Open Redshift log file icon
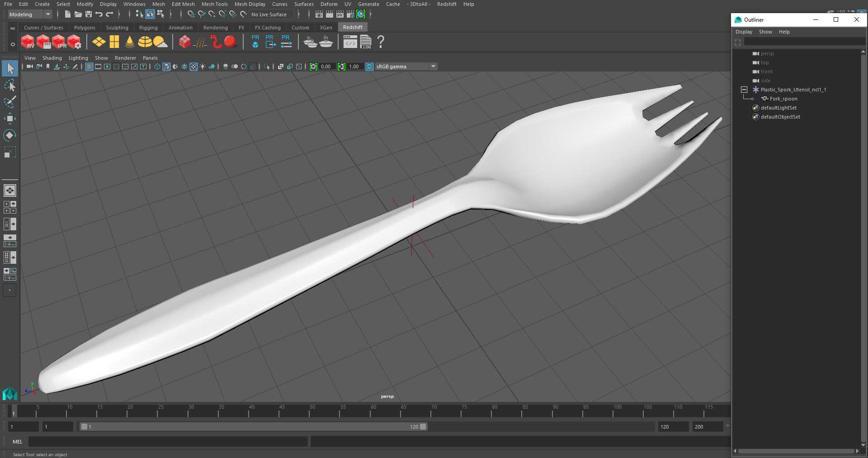 366,42
